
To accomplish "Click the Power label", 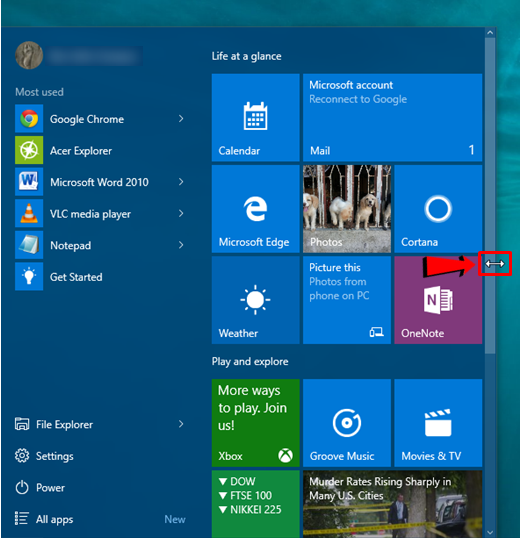I will 50,488.
